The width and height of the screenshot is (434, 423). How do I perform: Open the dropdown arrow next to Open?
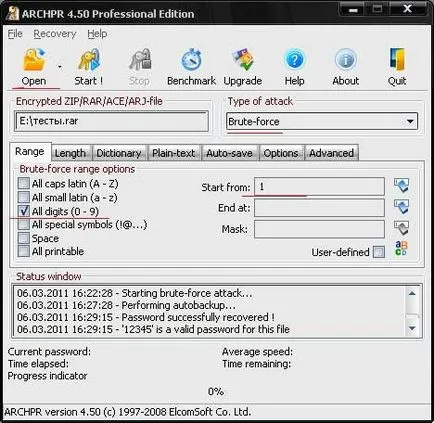60,67
